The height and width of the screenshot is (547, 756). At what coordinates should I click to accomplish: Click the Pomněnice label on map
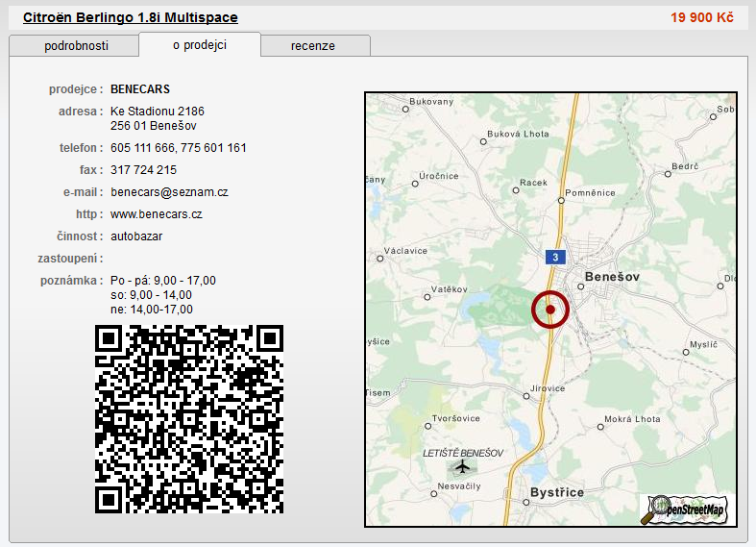tap(590, 193)
